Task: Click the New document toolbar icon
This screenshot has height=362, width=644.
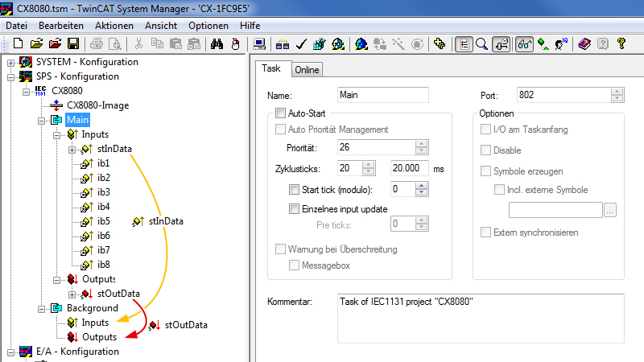Action: click(x=18, y=43)
